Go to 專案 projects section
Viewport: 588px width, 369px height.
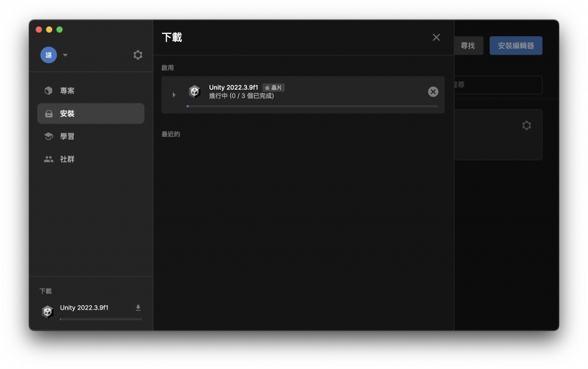(91, 90)
